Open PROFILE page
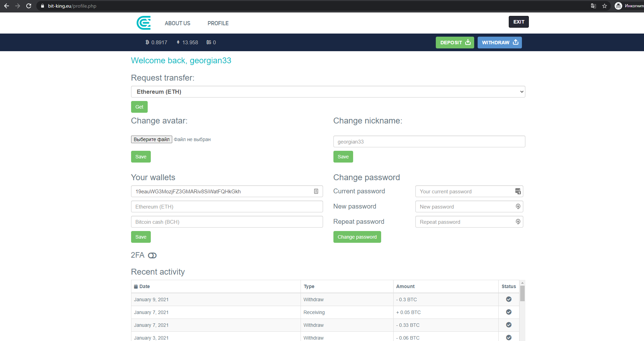The height and width of the screenshot is (341, 644). (x=218, y=23)
